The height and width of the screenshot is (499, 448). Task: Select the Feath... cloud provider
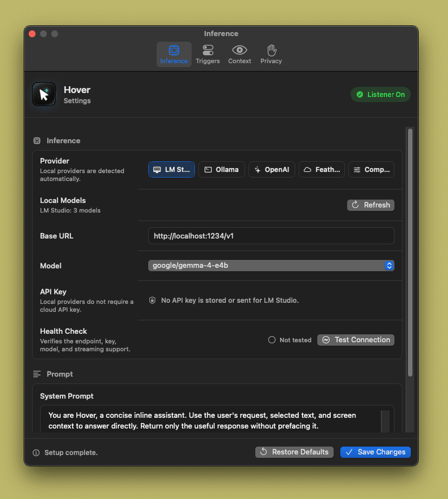(x=321, y=170)
